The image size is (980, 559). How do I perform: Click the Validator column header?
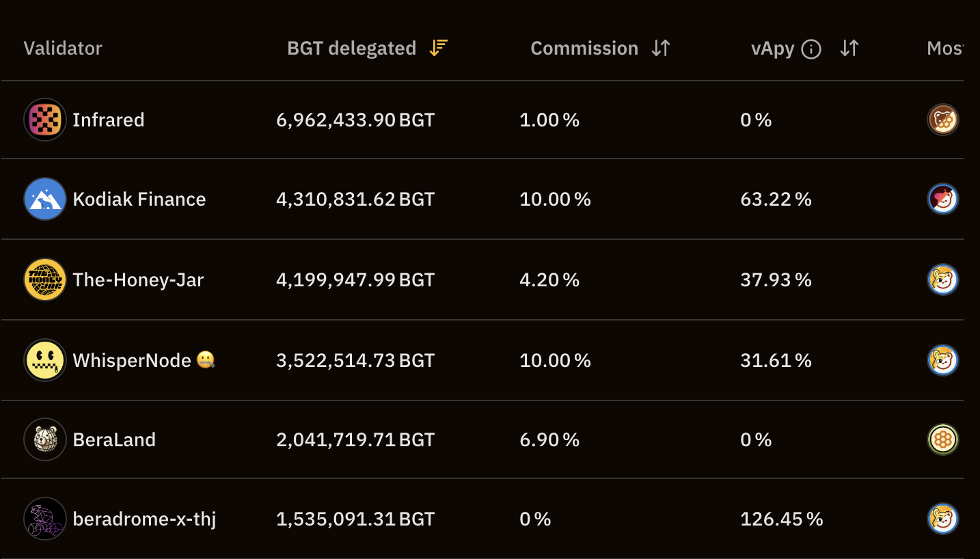[63, 49]
